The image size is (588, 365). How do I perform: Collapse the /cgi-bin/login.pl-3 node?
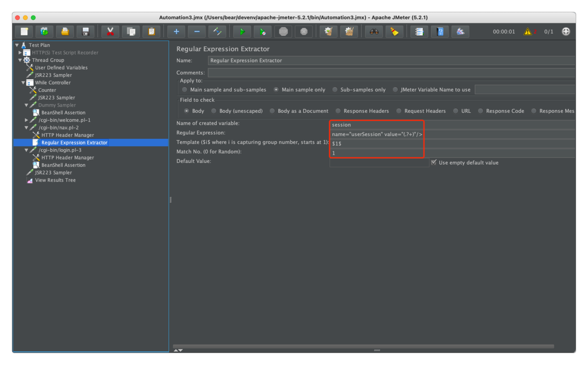pyautogui.click(x=26, y=150)
